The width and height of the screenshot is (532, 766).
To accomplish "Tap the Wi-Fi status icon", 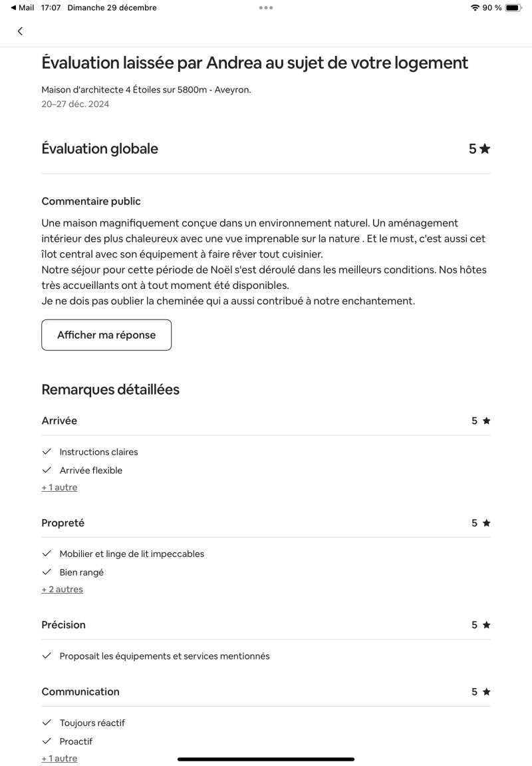I will (x=475, y=8).
